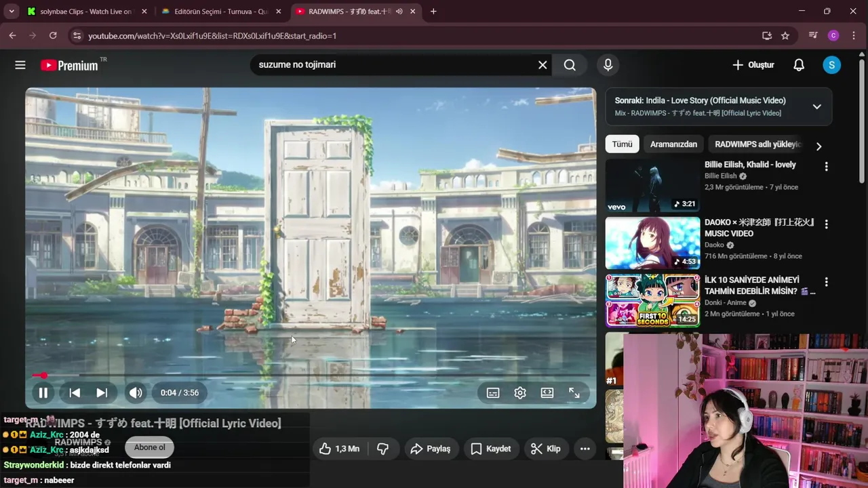Screen dimensions: 868x488
Task: Click the video title RADWIMPS すずめ
Action: tap(153, 424)
